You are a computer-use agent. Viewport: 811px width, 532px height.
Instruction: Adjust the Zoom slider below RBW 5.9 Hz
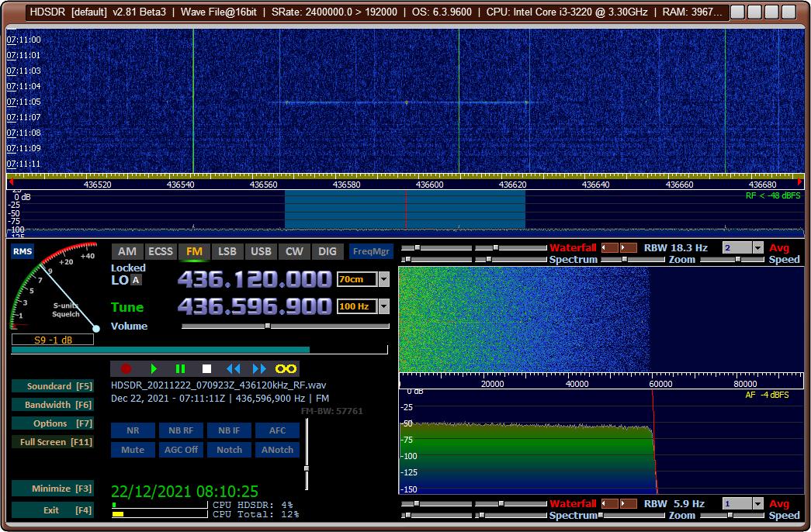point(633,516)
